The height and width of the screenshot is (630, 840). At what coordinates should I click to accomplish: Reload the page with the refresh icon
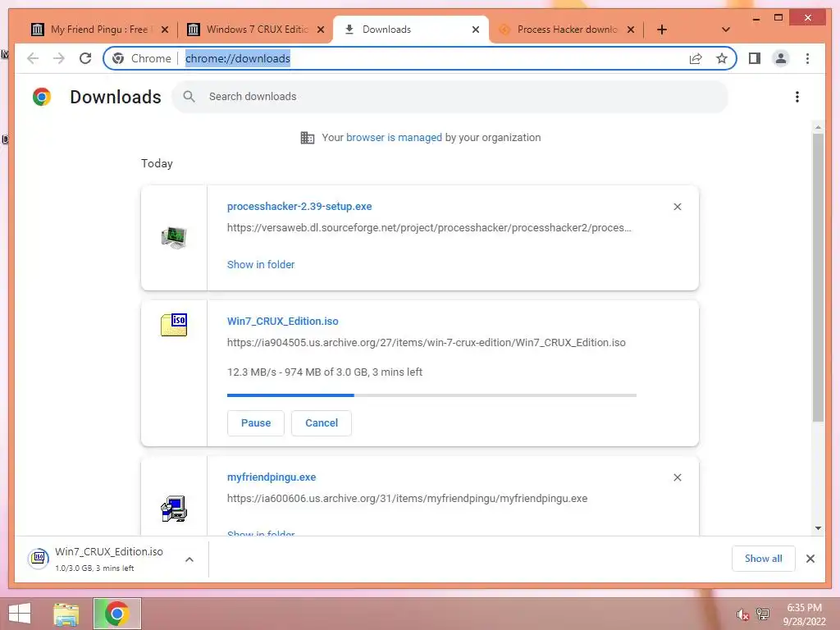click(x=85, y=58)
